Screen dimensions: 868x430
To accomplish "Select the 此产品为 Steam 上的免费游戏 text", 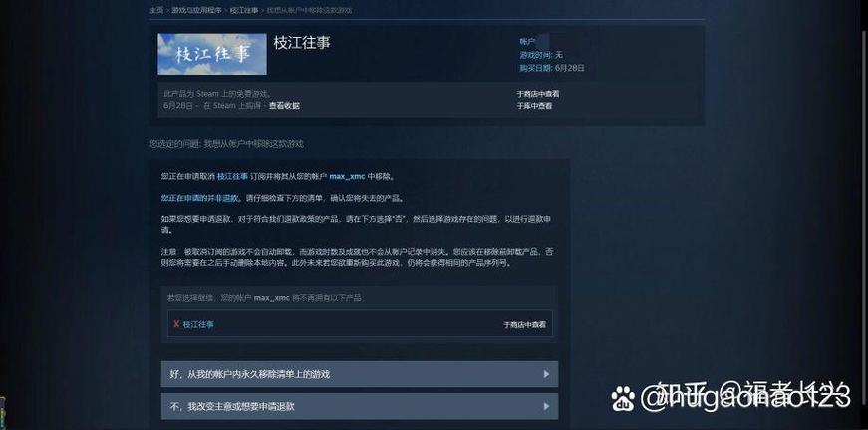I will coord(218,93).
